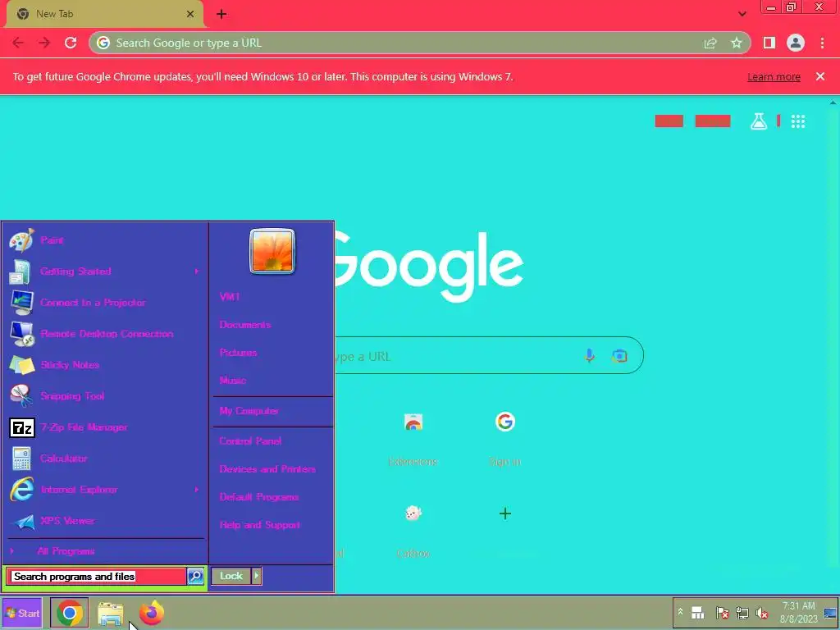The height and width of the screenshot is (630, 840).
Task: Click the user account picture
Action: (x=272, y=251)
